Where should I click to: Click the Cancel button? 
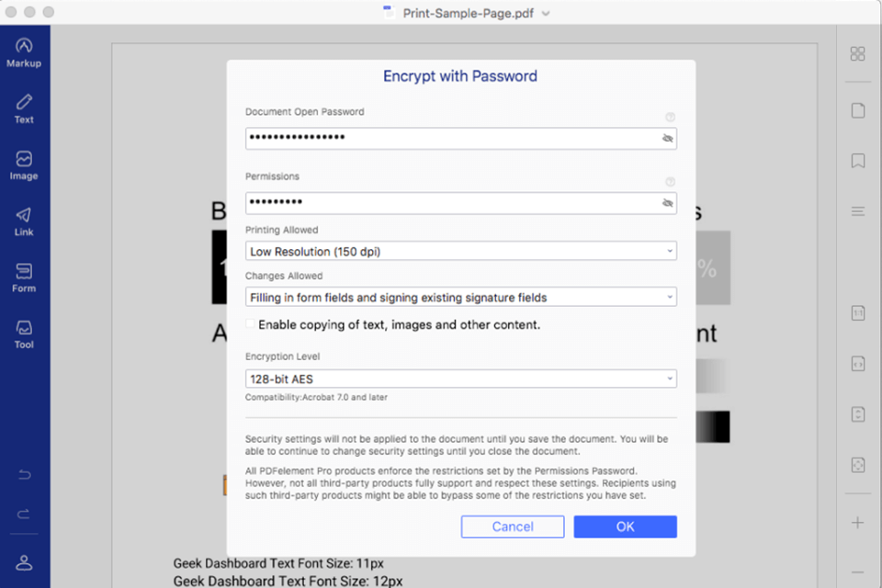tap(513, 526)
